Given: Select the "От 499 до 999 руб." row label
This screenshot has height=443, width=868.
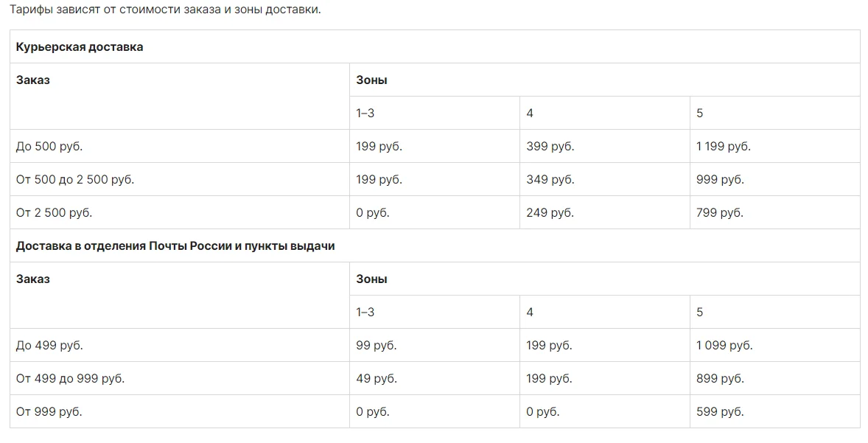Looking at the screenshot, I should [x=70, y=379].
